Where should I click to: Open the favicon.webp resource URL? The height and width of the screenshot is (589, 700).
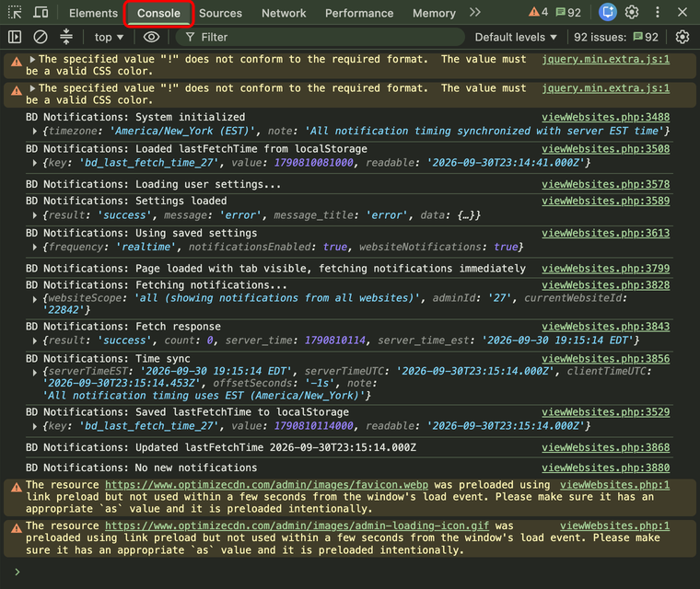pyautogui.click(x=266, y=485)
